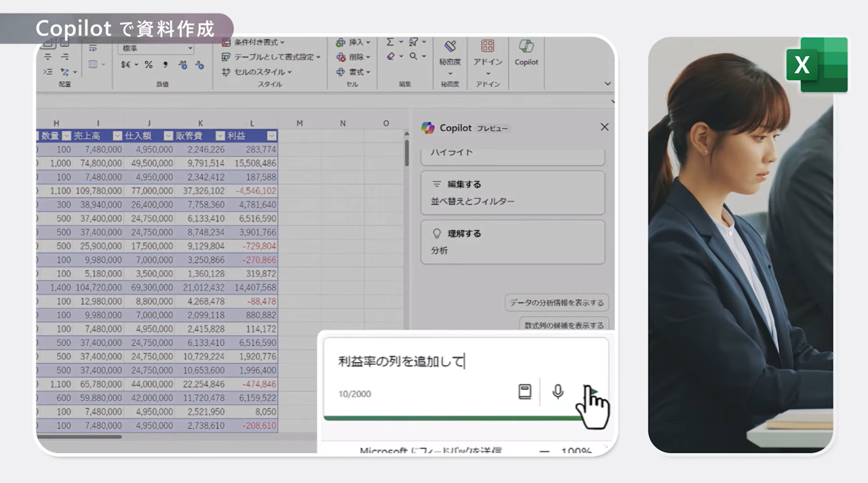Screen dimensions: 868x483
Task: Open the 秘密度 sensitivity button
Action: 450,56
